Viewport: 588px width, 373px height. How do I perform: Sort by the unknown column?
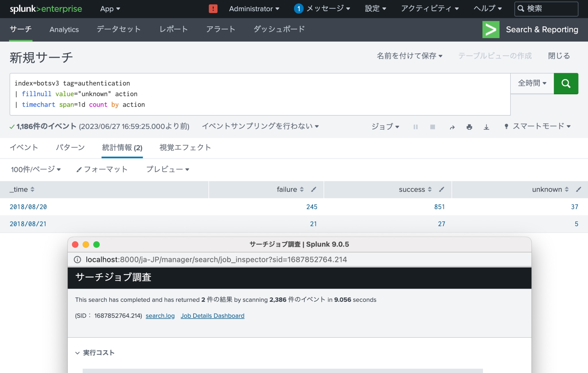point(550,189)
